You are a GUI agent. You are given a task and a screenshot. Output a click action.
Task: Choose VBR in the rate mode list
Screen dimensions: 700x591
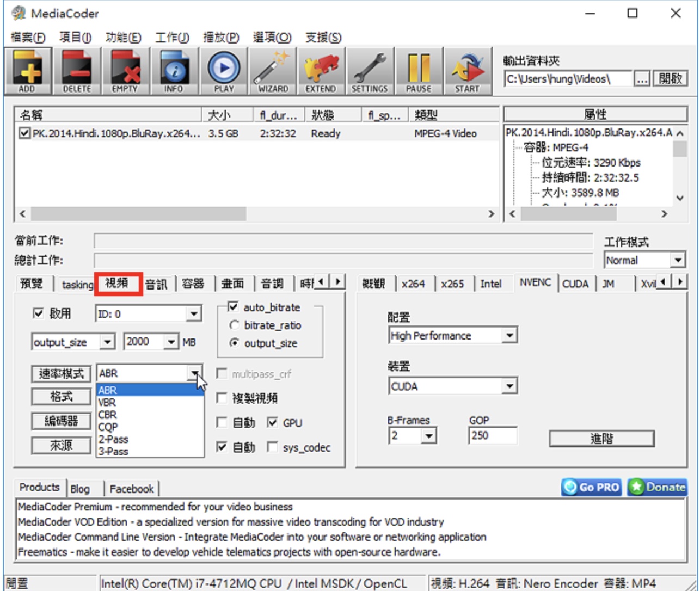click(x=150, y=402)
